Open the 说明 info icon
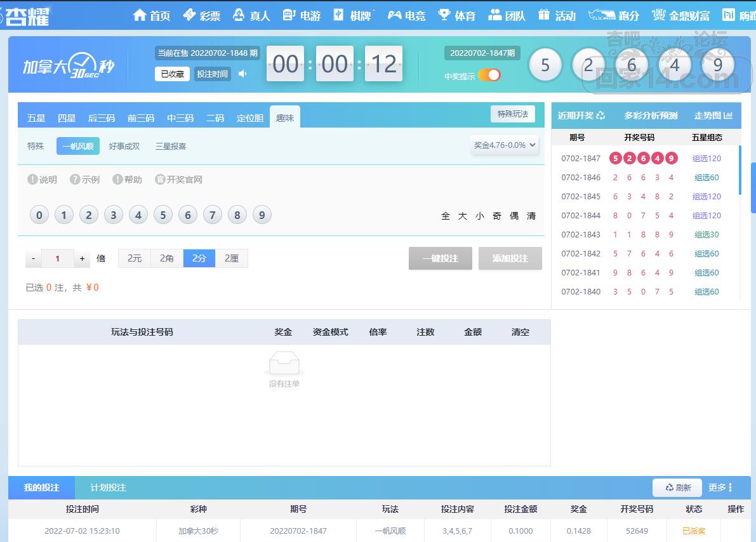Viewport: 756px width, 542px height. pos(32,180)
